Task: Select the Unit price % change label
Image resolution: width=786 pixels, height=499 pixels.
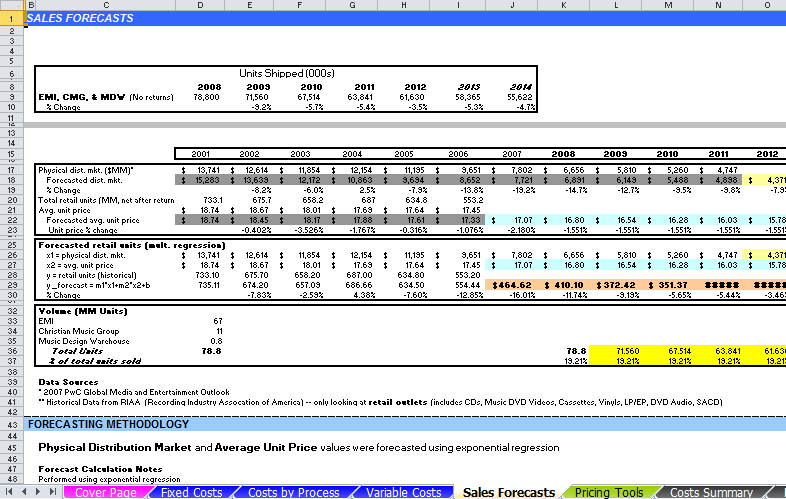Action: [83, 230]
